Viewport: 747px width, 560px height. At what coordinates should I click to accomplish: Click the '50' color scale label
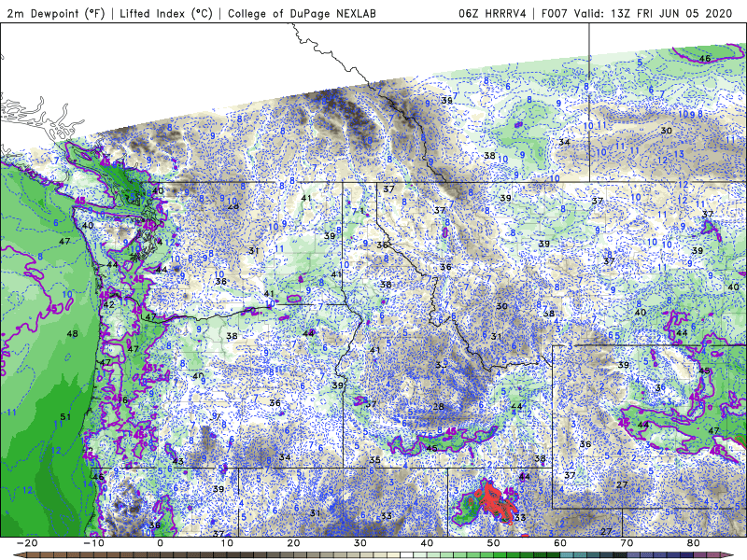coord(494,543)
